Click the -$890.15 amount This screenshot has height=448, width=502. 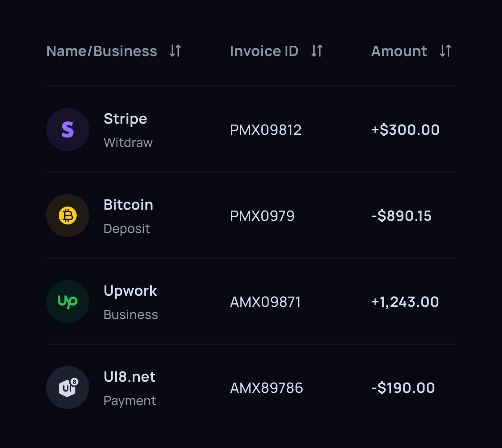coord(402,216)
